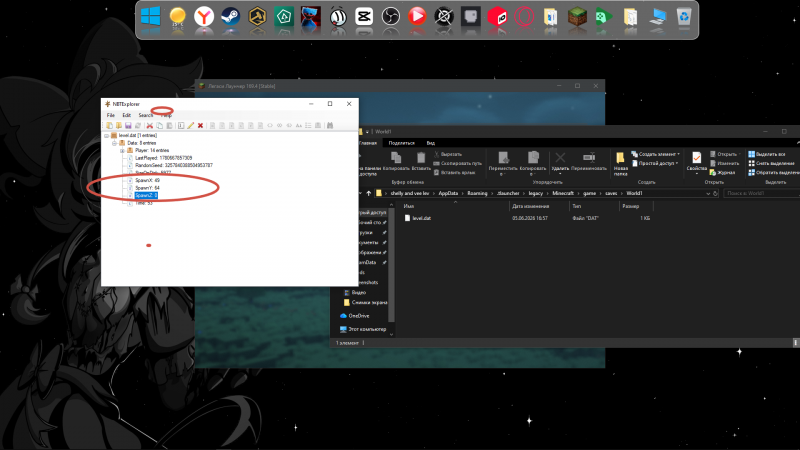The height and width of the screenshot is (450, 800).
Task: Click the Paste icon in NBTExplorer toolbar
Action: point(169,126)
